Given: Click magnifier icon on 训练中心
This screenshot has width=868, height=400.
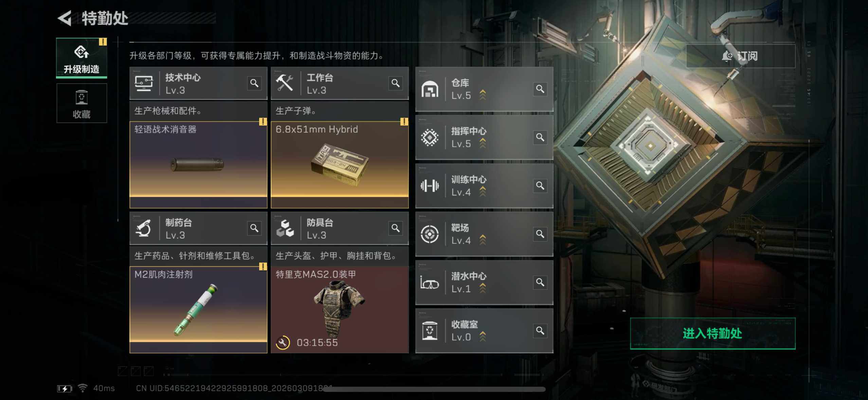Looking at the screenshot, I should coord(540,186).
